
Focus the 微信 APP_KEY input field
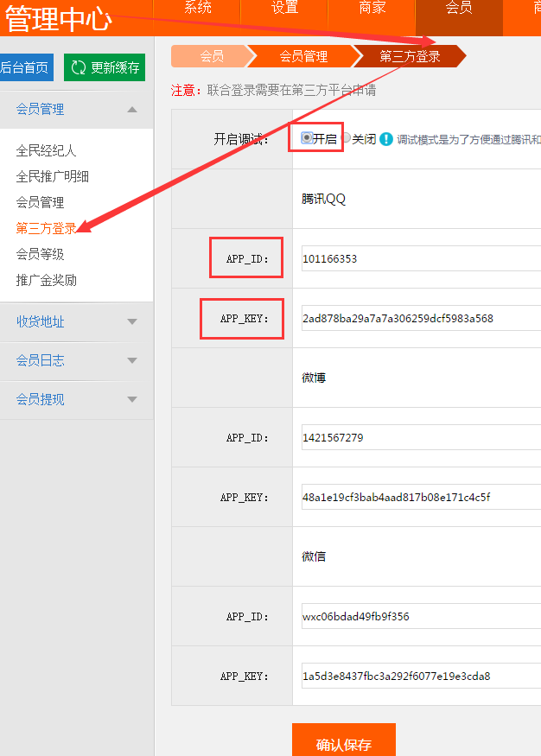(x=422, y=676)
